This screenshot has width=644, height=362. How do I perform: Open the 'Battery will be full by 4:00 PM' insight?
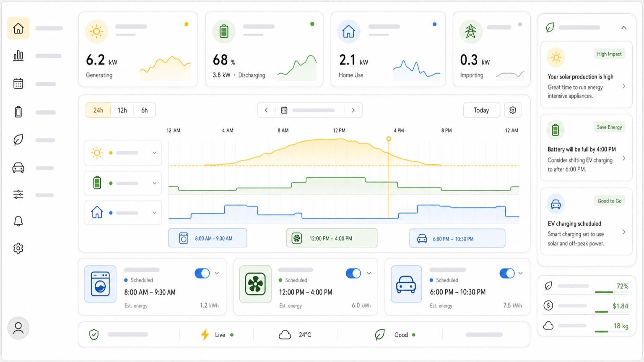(x=586, y=148)
